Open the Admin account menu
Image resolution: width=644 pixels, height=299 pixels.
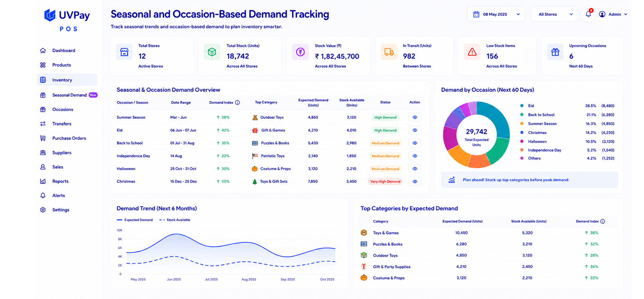(613, 14)
